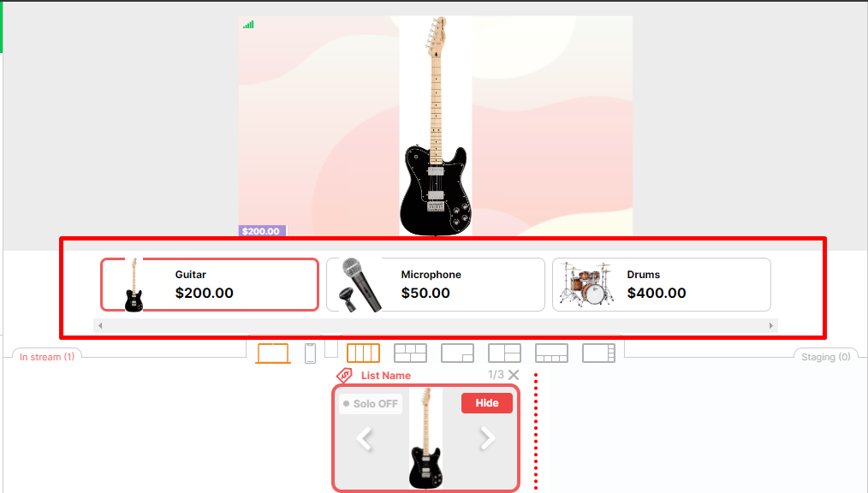868x493 pixels.
Task: Choose the picture-in-picture layout icon
Action: coord(457,353)
